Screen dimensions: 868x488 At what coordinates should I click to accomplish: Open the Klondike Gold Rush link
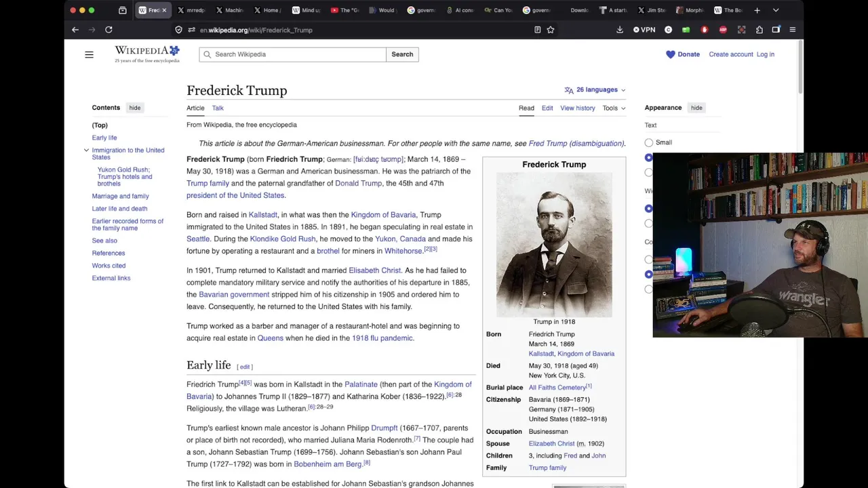pos(283,239)
